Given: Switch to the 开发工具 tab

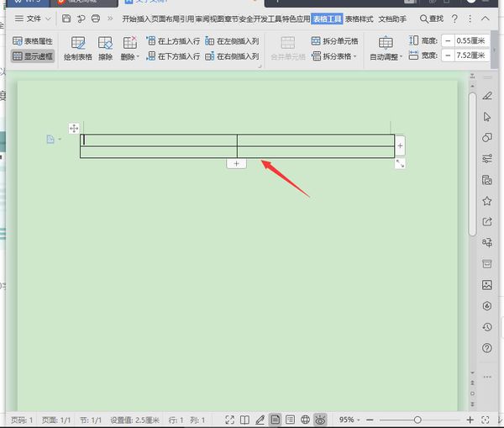Looking at the screenshot, I should click(267, 19).
